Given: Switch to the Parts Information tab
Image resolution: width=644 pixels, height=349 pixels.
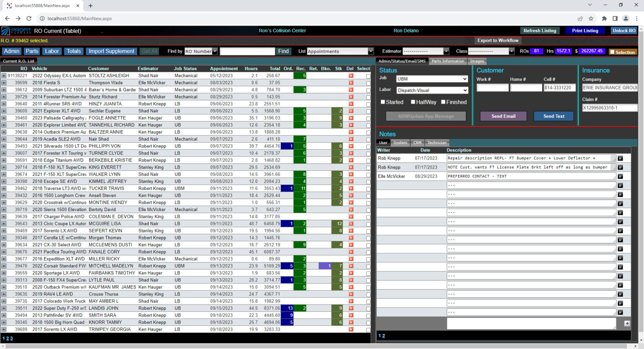Looking at the screenshot, I should [448, 61].
